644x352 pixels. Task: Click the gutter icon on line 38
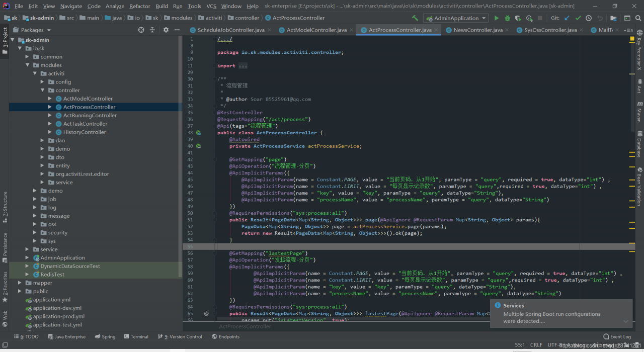(x=198, y=133)
